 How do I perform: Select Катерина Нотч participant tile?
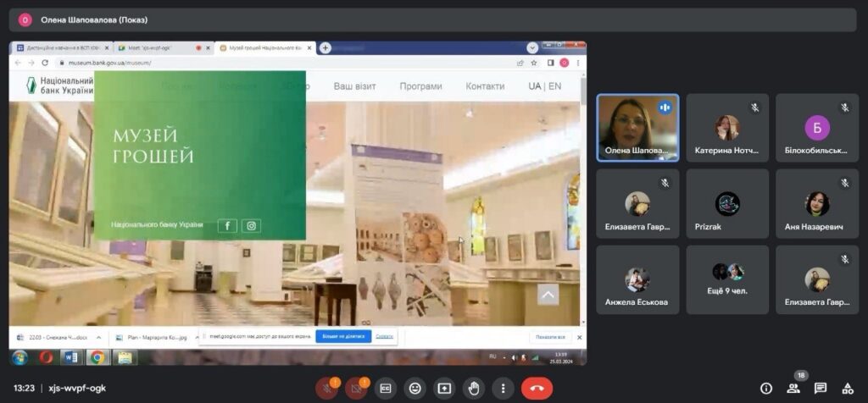click(727, 128)
